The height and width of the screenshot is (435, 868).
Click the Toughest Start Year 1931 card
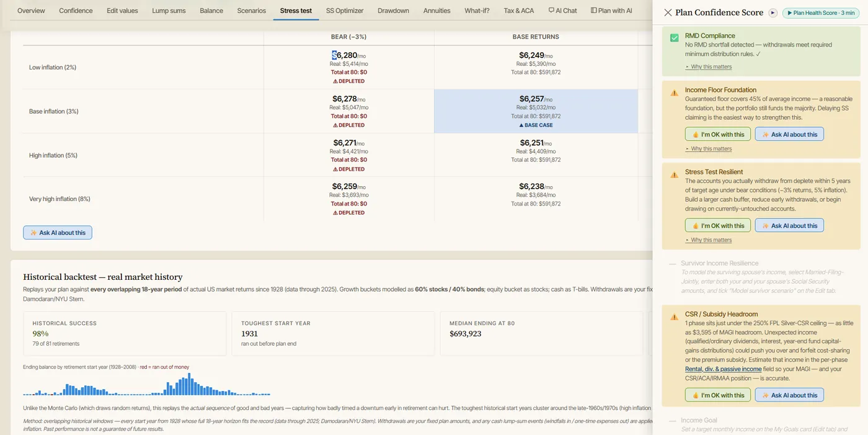click(333, 333)
